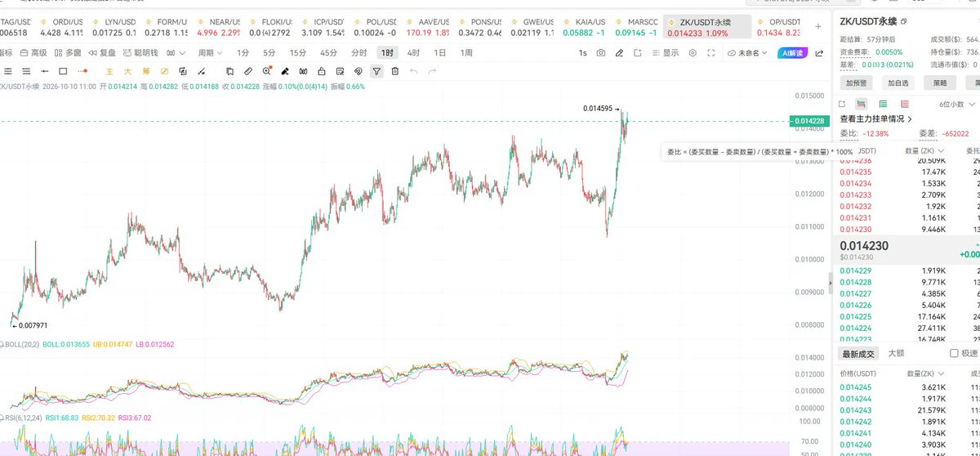This screenshot has height=456, width=980.
Task: Select the 4时 timeframe
Action: pos(413,53)
